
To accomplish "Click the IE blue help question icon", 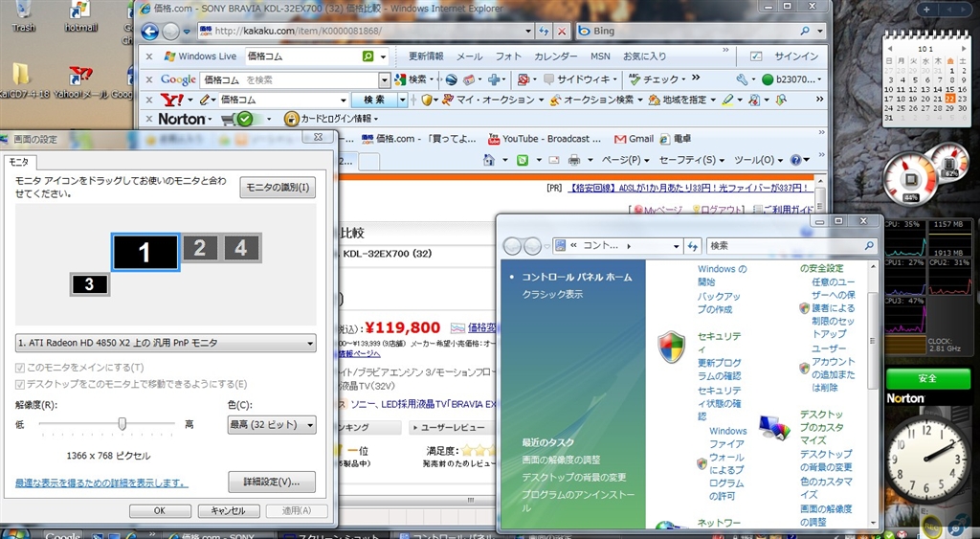I will (795, 160).
